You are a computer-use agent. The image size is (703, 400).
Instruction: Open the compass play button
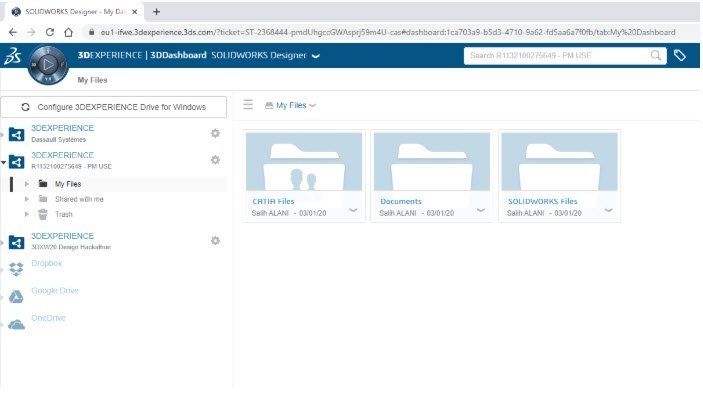click(48, 65)
